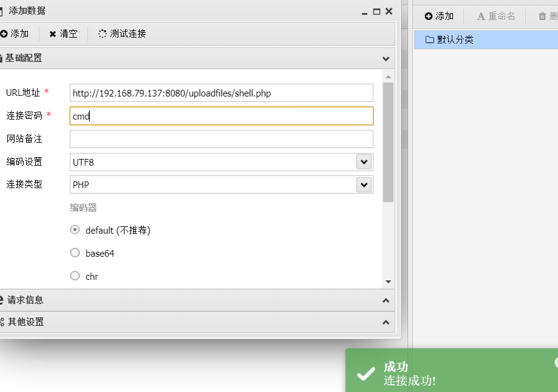The image size is (558, 392).
Task: Collapse the 基础配置 section chevron
Action: pyautogui.click(x=386, y=59)
